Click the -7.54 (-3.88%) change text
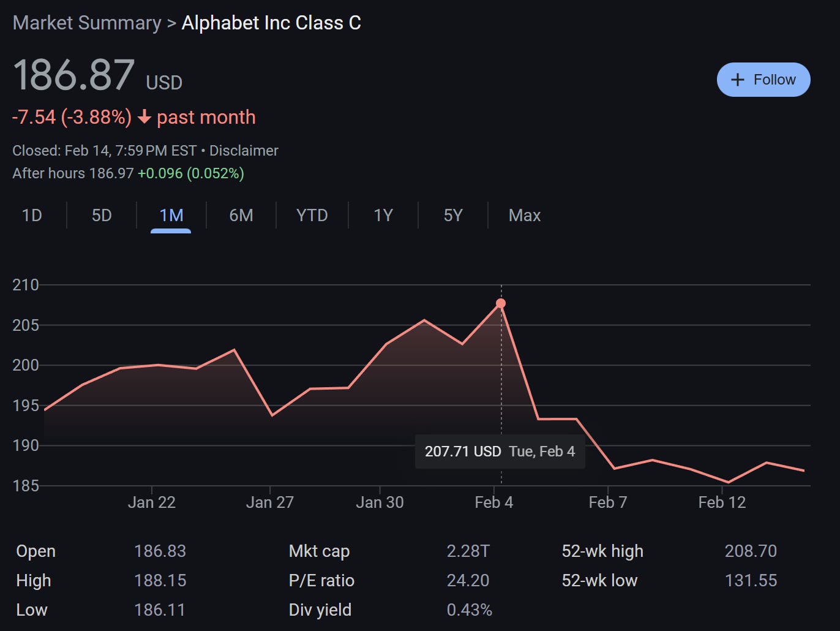 point(72,117)
